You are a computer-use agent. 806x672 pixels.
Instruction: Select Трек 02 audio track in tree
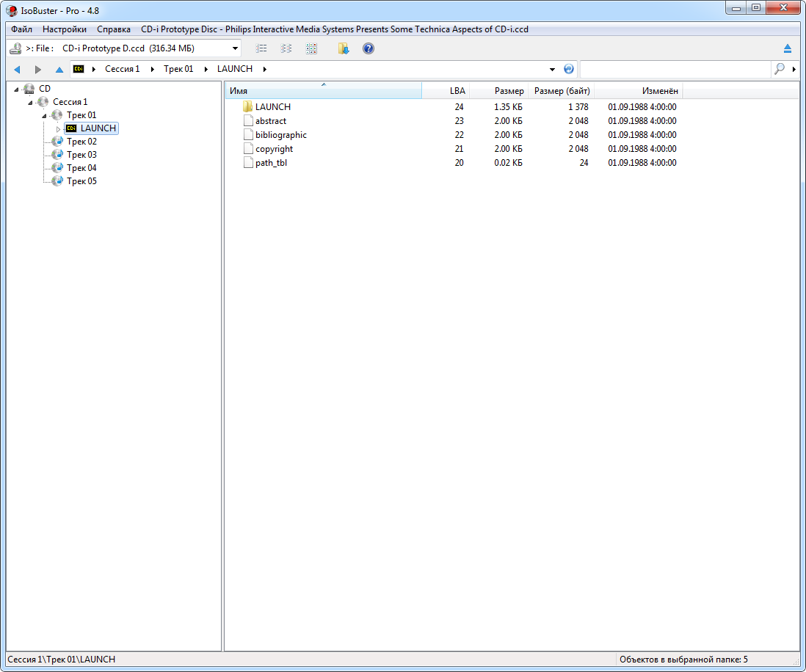point(81,142)
